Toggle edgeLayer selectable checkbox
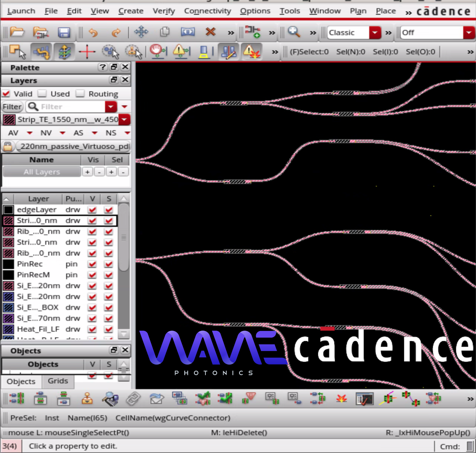This screenshot has height=453, width=476. point(109,210)
